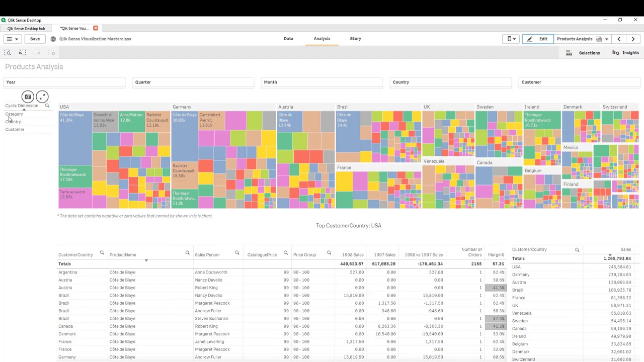
Task: Expand the chart to full screen
Action: 42,97
